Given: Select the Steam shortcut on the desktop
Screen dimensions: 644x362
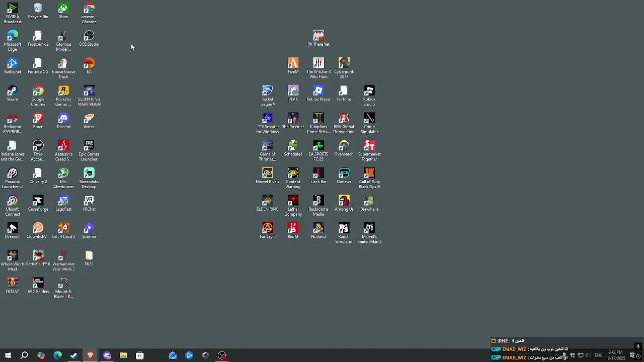Looking at the screenshot, I should pyautogui.click(x=13, y=94).
